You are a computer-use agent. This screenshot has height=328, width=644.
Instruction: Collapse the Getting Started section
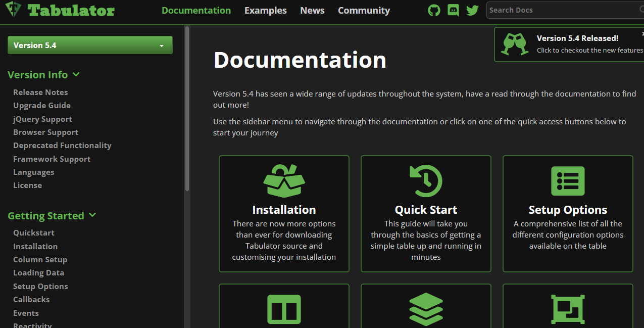(52, 216)
